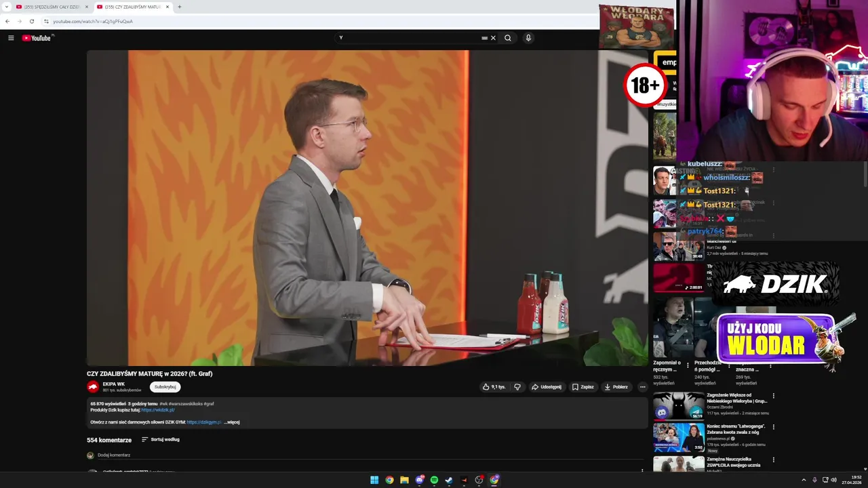Save the video with Zapisz
The height and width of the screenshot is (488, 868).
[x=583, y=387]
